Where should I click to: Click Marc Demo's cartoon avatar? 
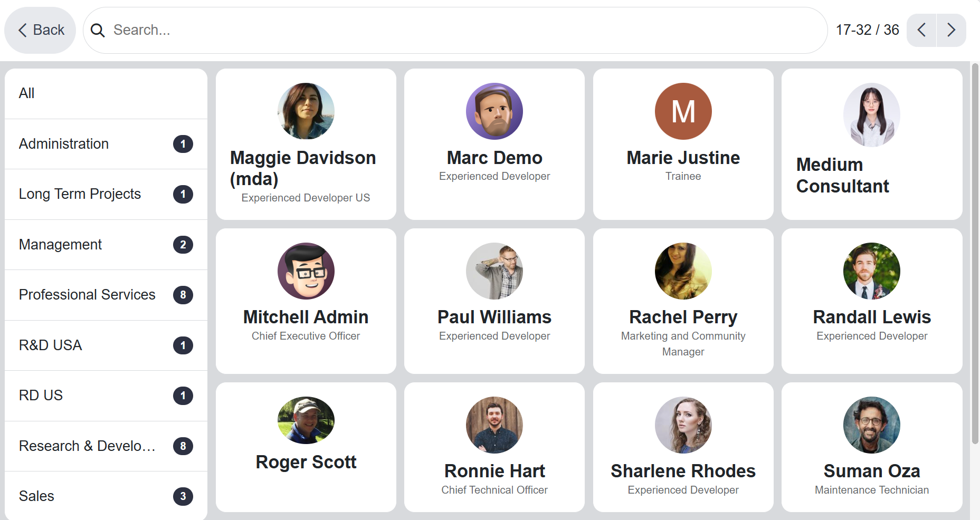tap(494, 111)
